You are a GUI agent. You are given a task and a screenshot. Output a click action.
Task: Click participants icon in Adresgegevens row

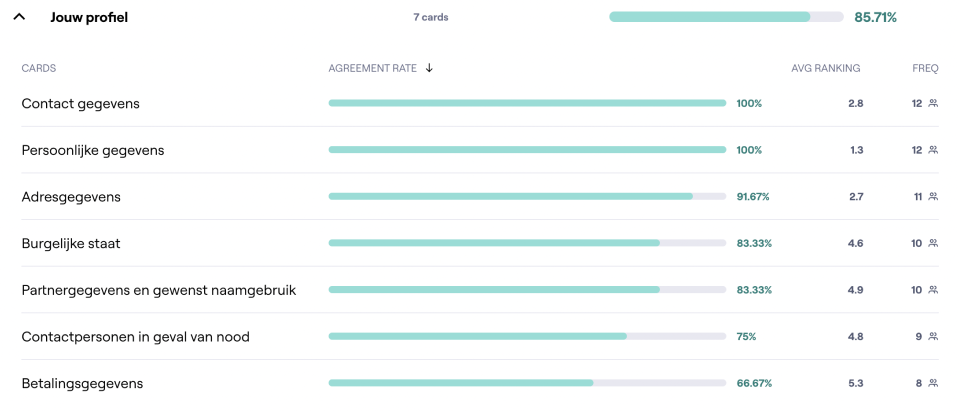[x=933, y=197]
